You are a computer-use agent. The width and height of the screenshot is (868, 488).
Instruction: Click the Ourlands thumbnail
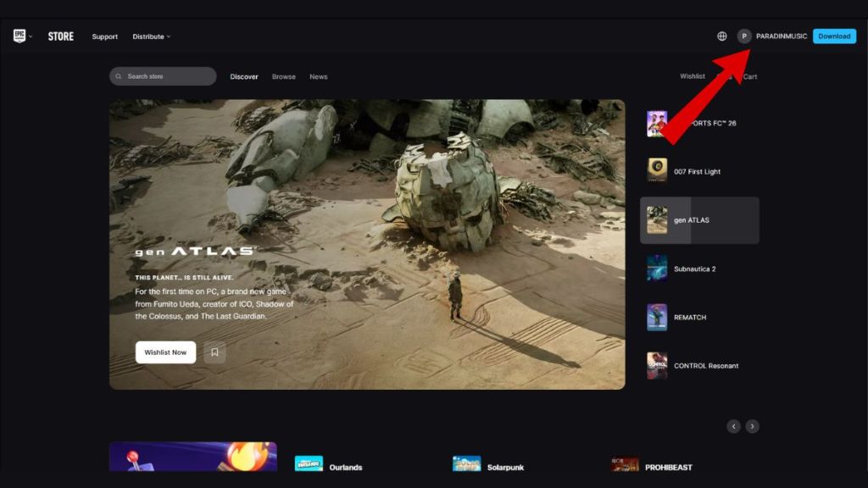309,463
